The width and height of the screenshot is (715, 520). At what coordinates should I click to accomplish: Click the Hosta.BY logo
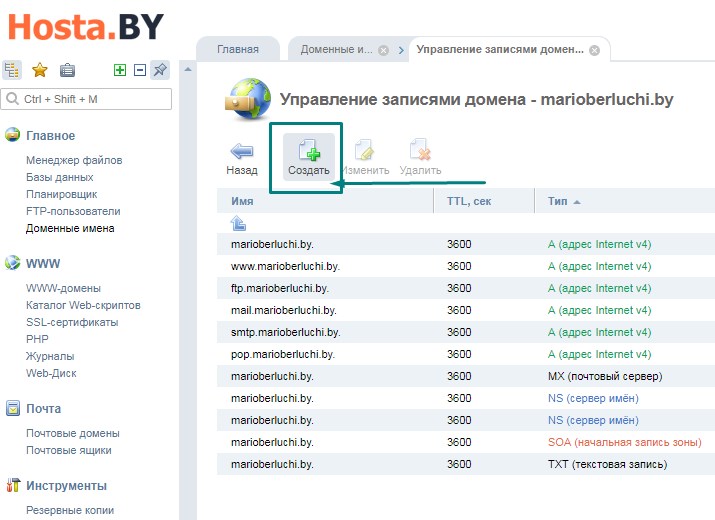tap(86, 26)
